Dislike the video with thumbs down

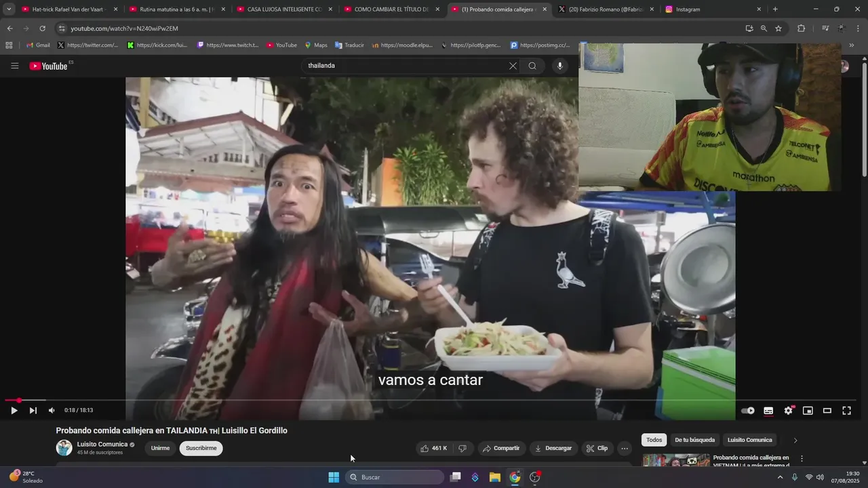[x=462, y=448]
